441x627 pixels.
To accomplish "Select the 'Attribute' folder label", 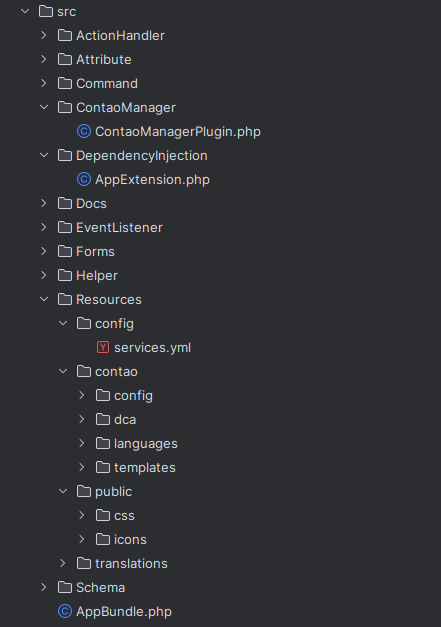I will point(104,60).
